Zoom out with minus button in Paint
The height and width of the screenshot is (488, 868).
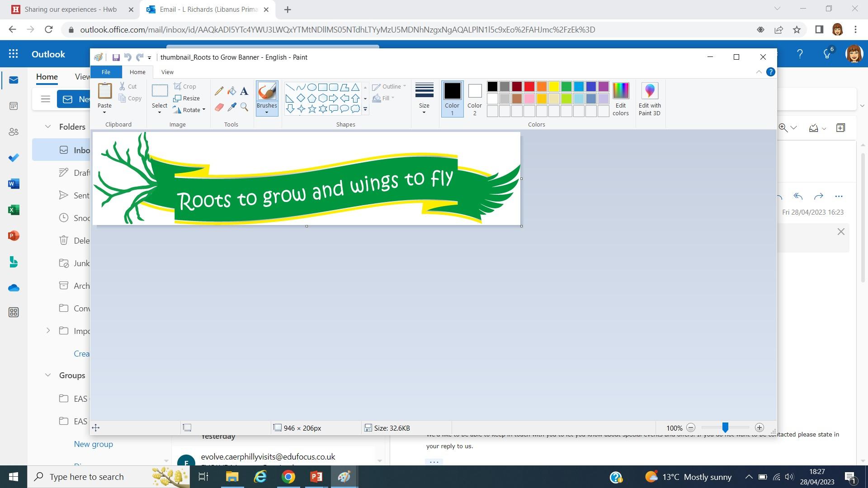click(691, 427)
